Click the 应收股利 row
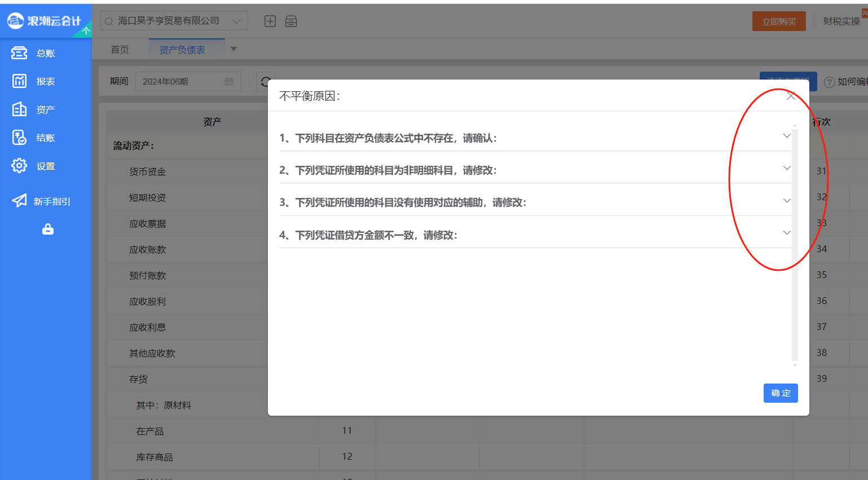The width and height of the screenshot is (868, 480). tap(147, 301)
